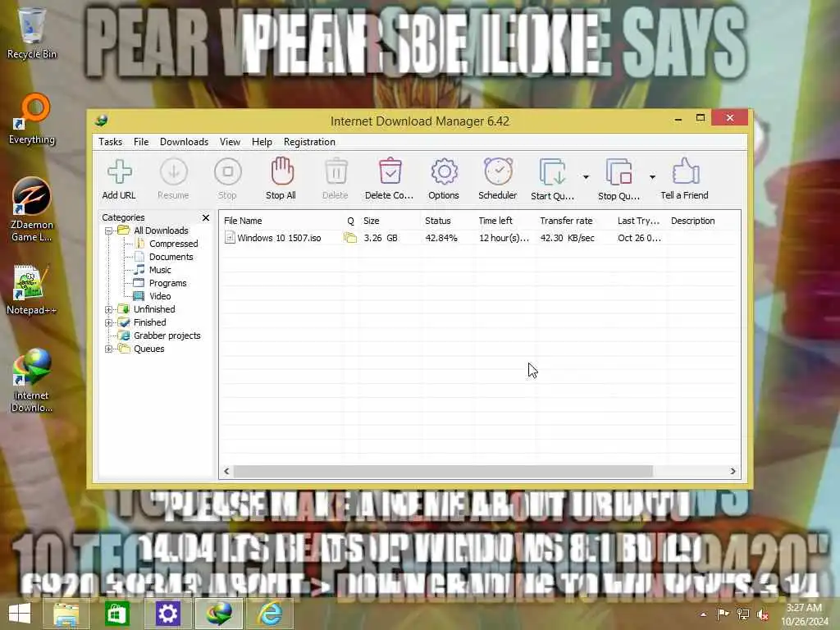Screen dimensions: 840x630
Task: Sort by the Q column header
Action: [x=350, y=221]
